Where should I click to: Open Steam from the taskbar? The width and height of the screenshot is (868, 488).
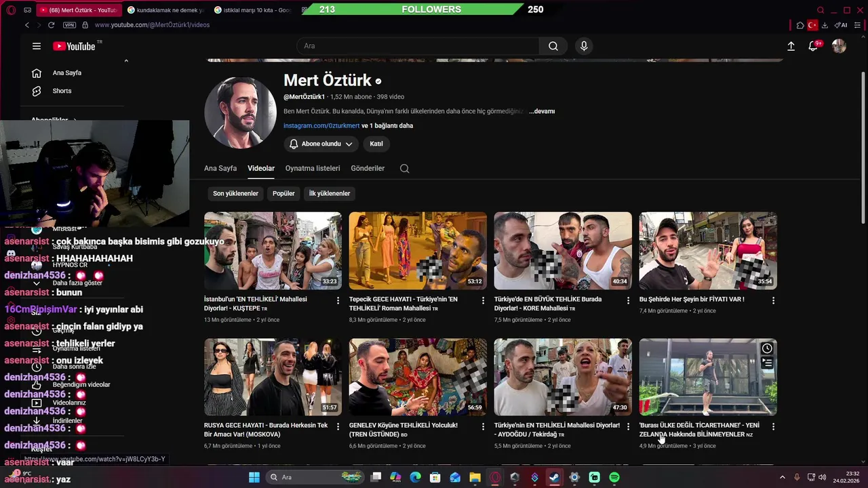pyautogui.click(x=554, y=477)
